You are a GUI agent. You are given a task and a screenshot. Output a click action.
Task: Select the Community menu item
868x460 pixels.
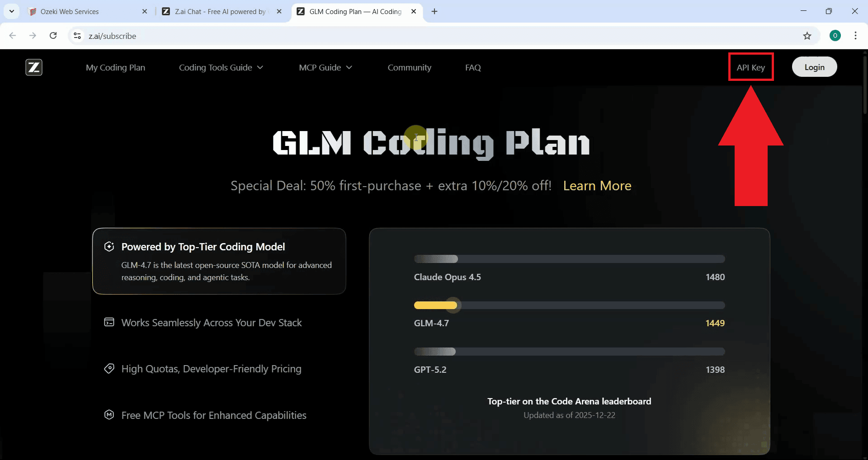coord(409,67)
